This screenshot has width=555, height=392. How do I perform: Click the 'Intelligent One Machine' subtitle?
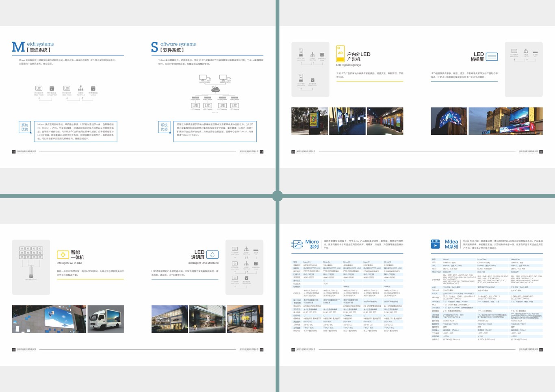click(204, 263)
